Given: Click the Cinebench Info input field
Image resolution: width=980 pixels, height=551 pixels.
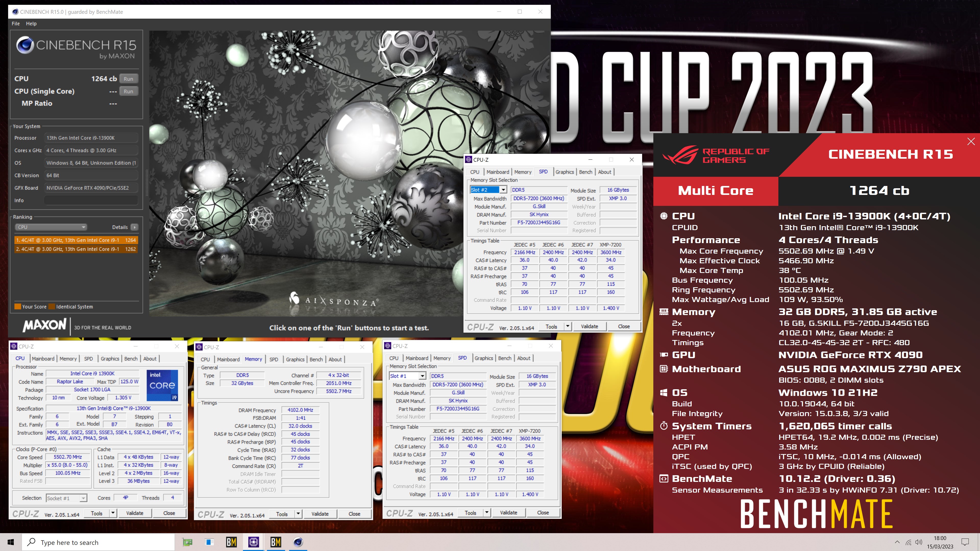Looking at the screenshot, I should (91, 201).
